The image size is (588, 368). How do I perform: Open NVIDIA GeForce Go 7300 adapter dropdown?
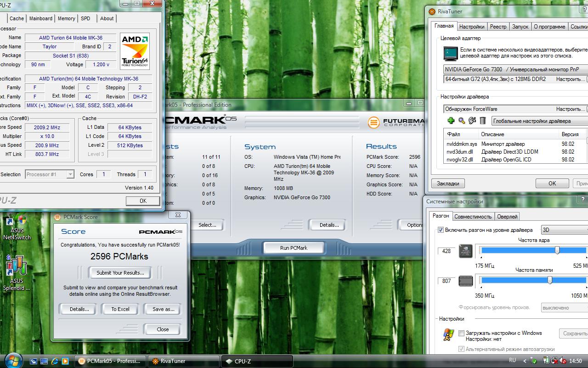point(515,69)
